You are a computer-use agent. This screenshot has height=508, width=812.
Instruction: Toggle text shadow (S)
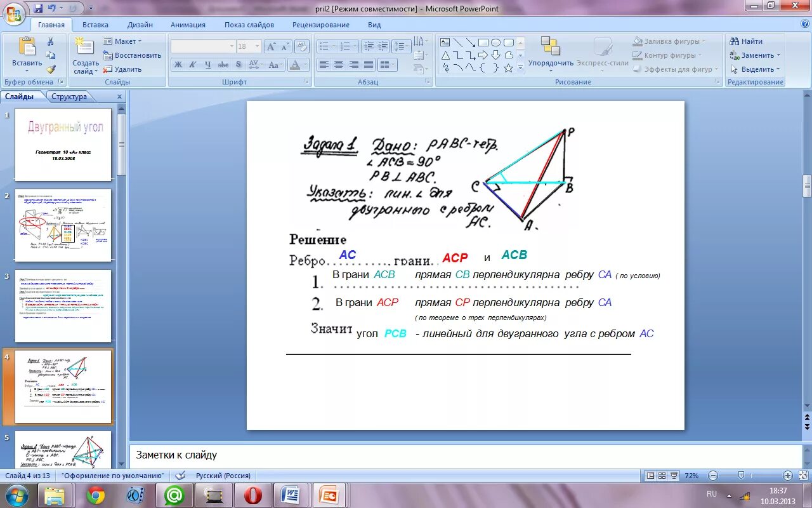(238, 65)
